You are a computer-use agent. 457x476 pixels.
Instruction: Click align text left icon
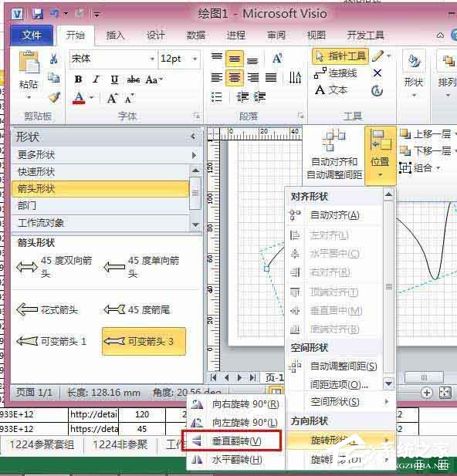[217, 77]
